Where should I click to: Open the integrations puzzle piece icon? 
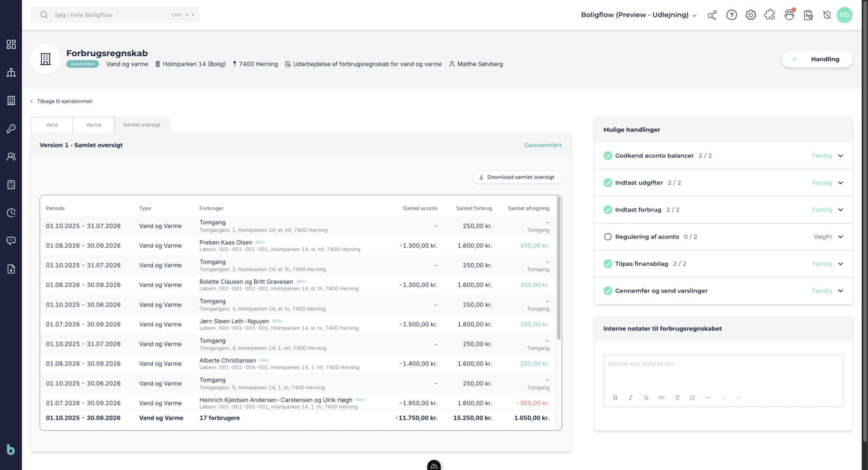[x=770, y=15]
